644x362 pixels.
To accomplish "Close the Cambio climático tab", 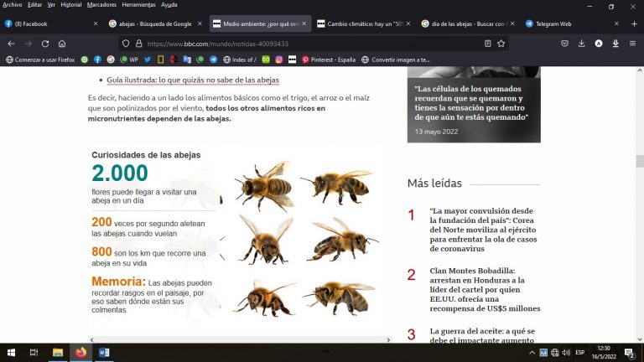I will point(408,23).
